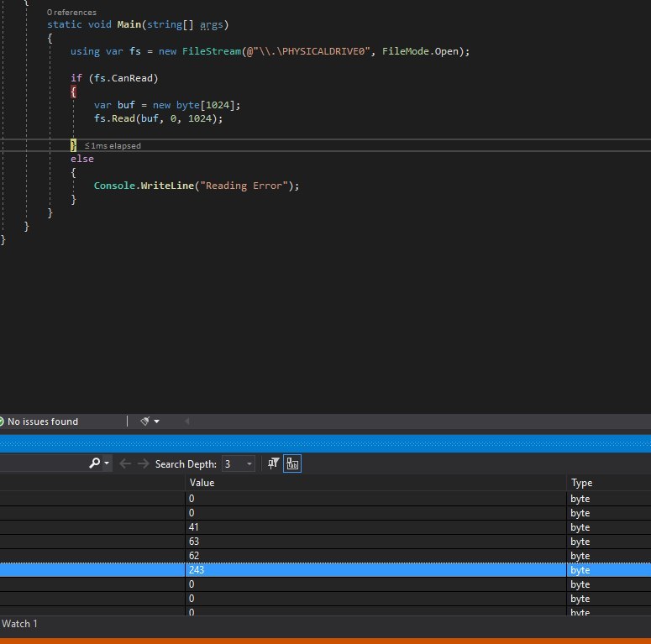
Task: Click the search magnifier icon in Watch
Action: pyautogui.click(x=95, y=463)
